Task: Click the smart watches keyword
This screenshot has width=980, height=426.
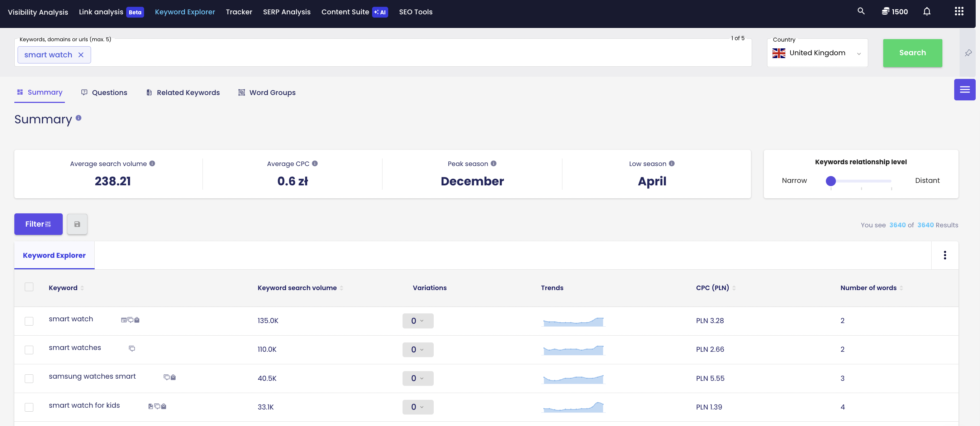Action: click(x=75, y=347)
